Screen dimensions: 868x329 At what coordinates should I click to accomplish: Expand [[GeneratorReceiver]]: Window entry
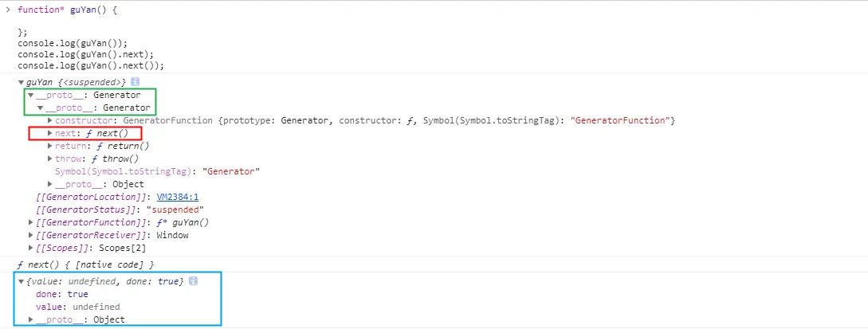30,235
